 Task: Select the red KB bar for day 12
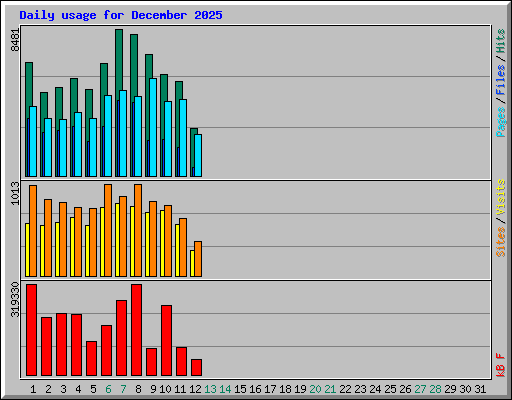click(196, 367)
